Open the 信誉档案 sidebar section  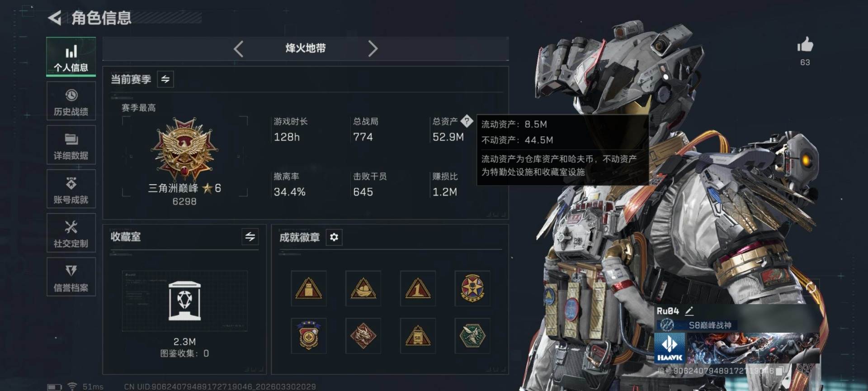[x=71, y=277]
